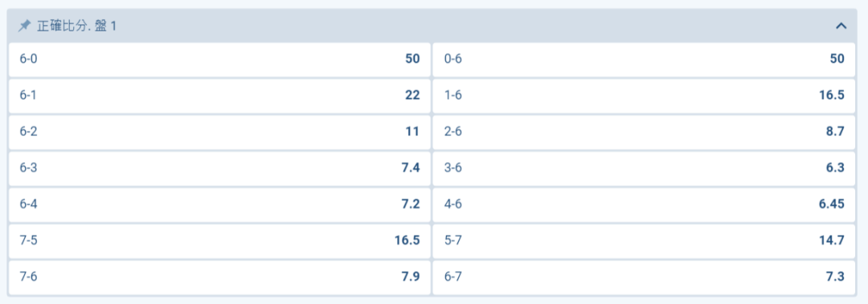Select the 6-0 correct score bet
868x304 pixels.
coord(219,60)
